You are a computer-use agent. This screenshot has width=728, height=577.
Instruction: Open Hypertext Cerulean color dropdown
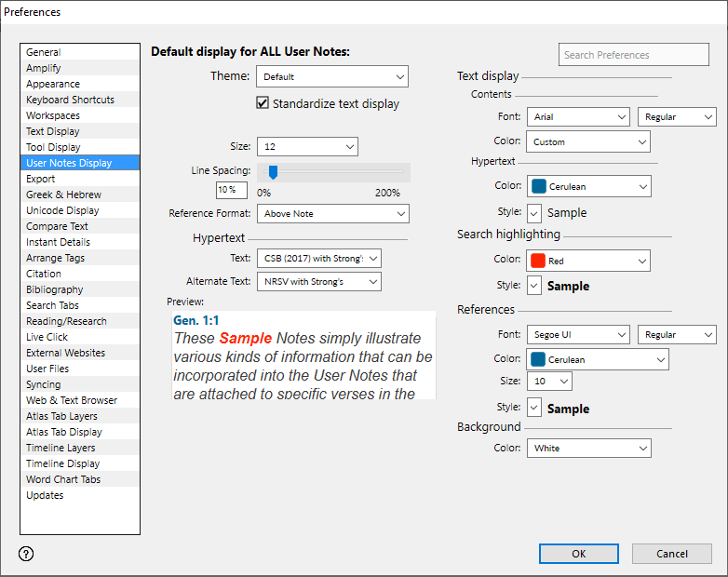click(588, 186)
